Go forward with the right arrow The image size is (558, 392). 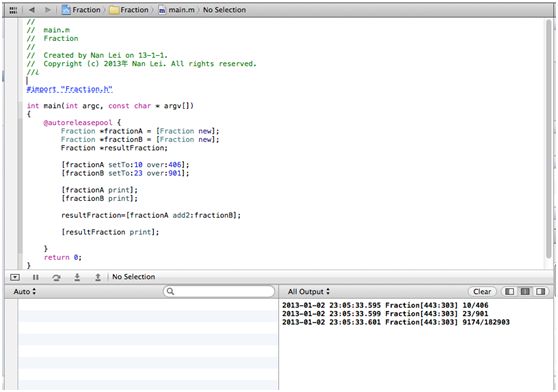(x=47, y=10)
